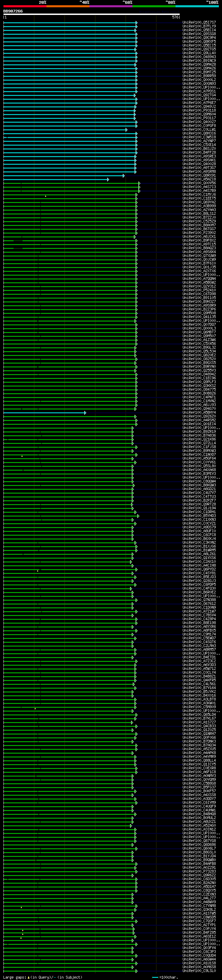Select the UniRef100_B4ETD1 label

coord(199,657)
